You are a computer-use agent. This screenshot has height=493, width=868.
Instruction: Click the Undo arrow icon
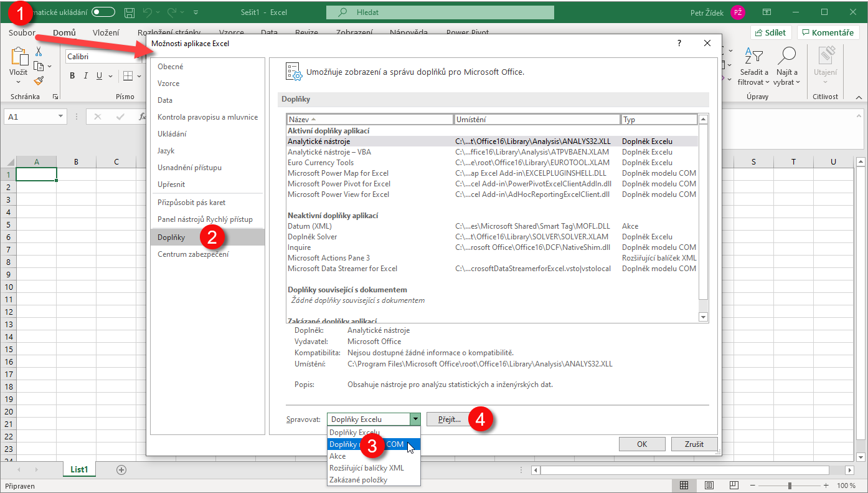pos(148,12)
